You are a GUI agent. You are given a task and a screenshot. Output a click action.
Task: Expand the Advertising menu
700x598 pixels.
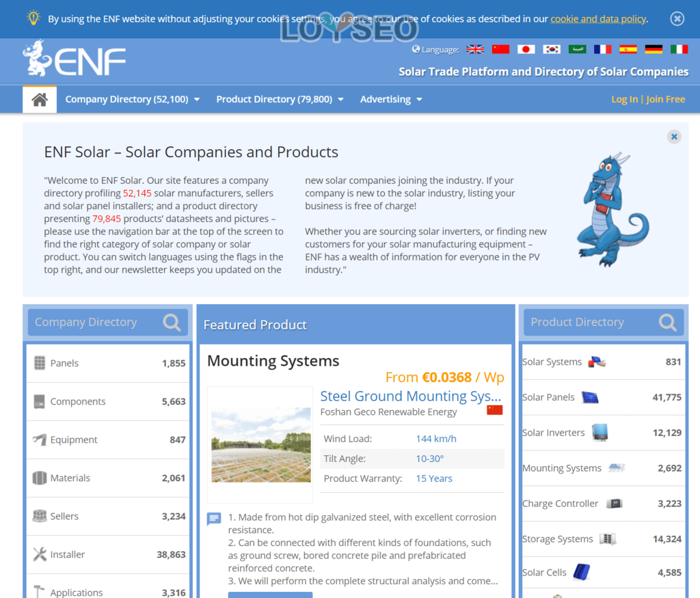(x=390, y=100)
